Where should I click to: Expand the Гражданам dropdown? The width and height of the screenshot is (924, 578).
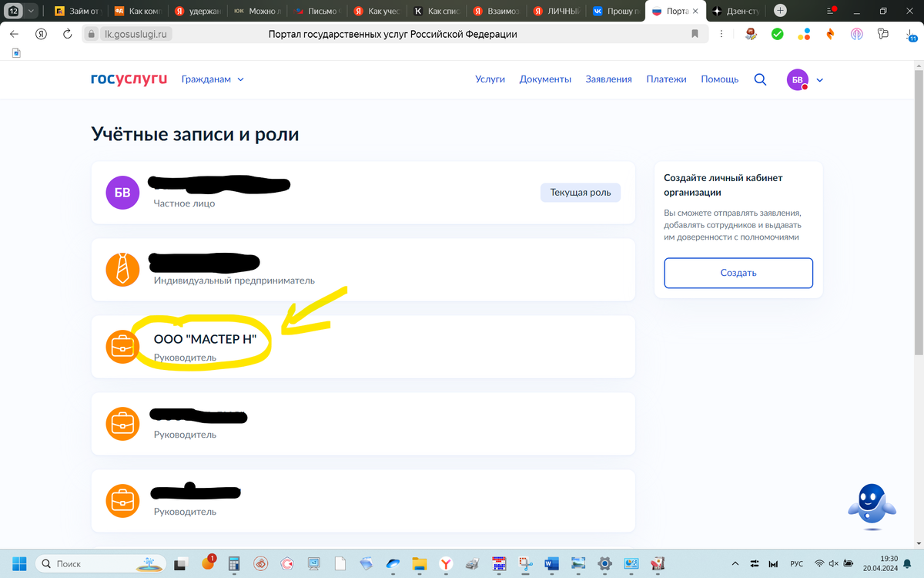pyautogui.click(x=213, y=79)
